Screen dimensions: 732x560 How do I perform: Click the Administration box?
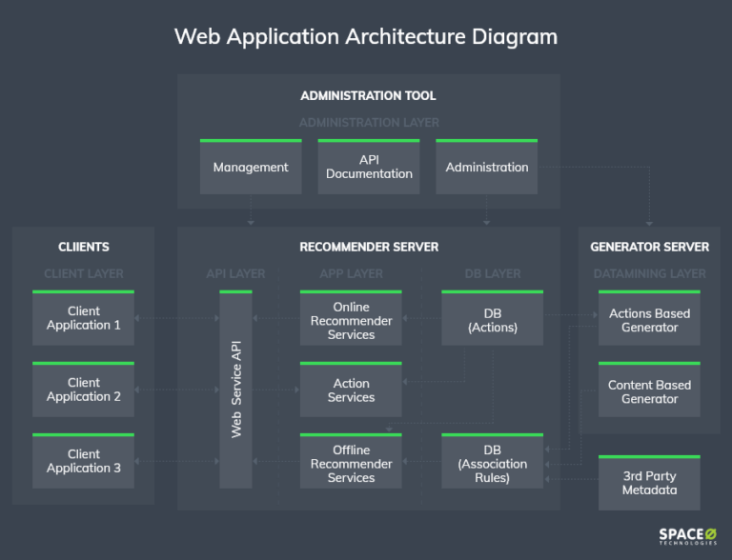486,167
